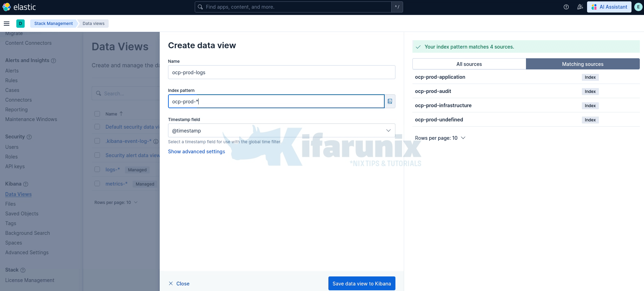Open Cases in sidebar
This screenshot has width=644, height=291.
pos(12,90)
